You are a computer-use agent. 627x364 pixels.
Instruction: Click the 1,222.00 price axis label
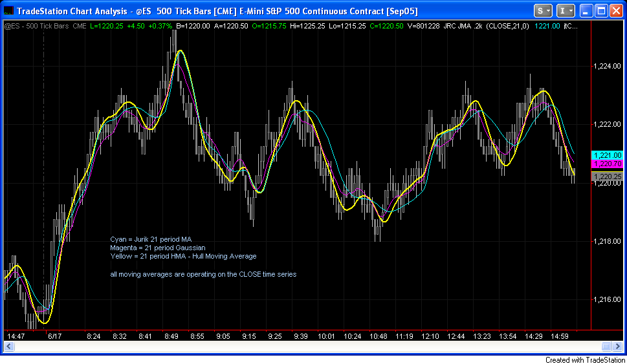pyautogui.click(x=607, y=124)
